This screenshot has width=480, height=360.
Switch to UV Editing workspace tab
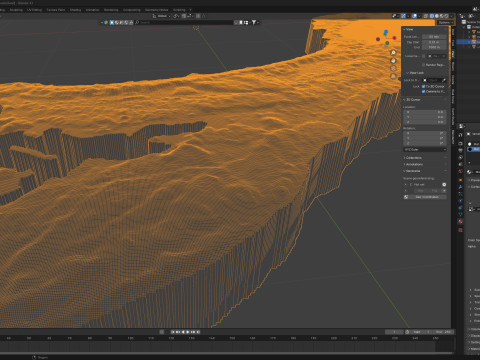34,10
